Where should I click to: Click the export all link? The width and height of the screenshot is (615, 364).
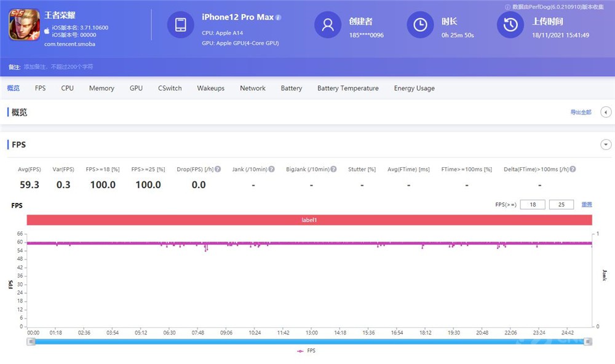[581, 112]
